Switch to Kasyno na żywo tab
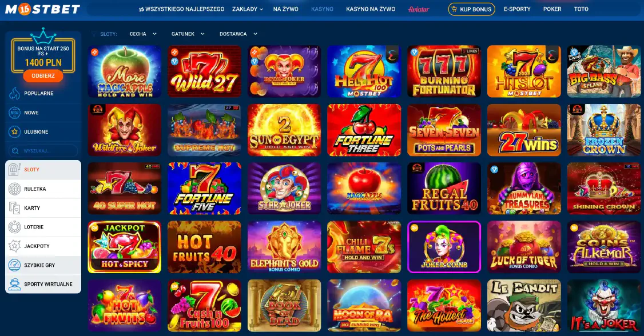 coord(371,9)
